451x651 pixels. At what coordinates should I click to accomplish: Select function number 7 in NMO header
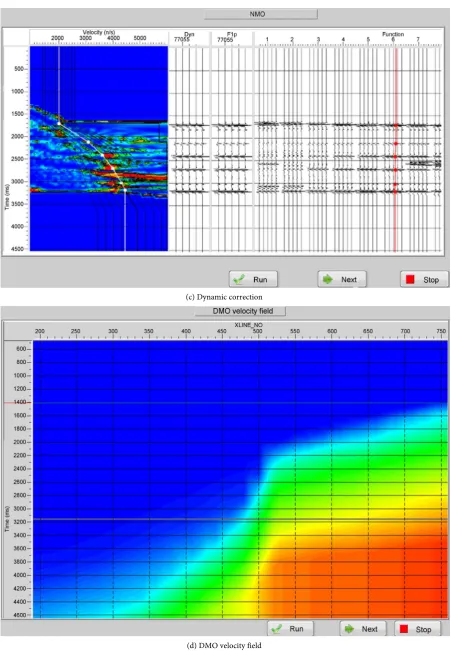pos(418,39)
